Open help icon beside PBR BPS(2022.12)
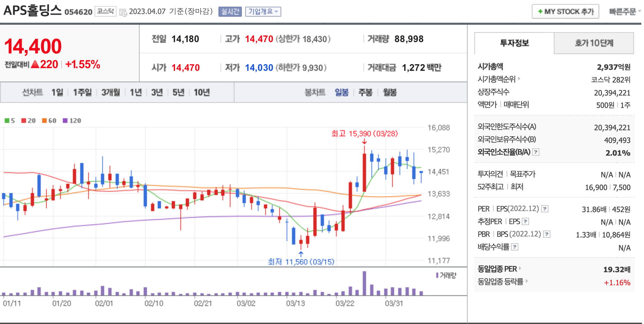644x324 pixels. pos(547,234)
